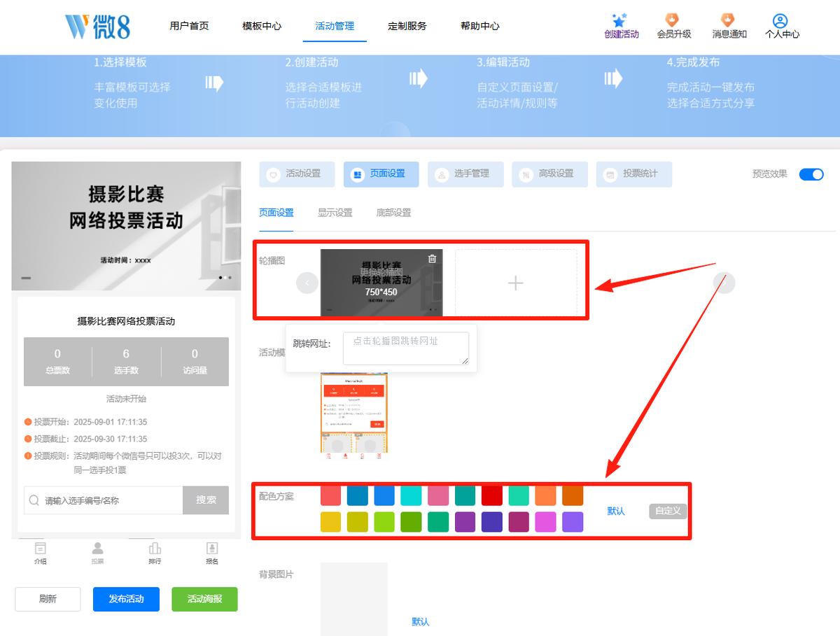Delete carousel image with trash icon
This screenshot has height=636, width=840.
432,258
